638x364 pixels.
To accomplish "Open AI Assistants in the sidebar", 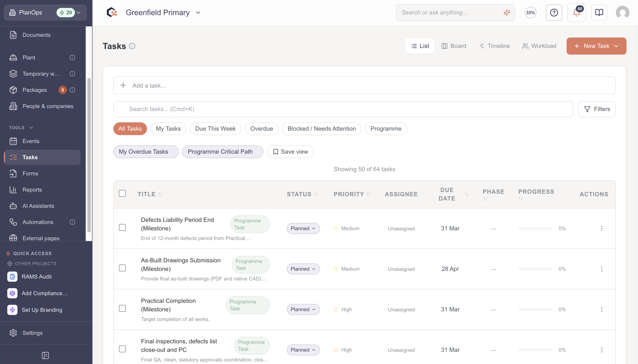I will pyautogui.click(x=42, y=206).
